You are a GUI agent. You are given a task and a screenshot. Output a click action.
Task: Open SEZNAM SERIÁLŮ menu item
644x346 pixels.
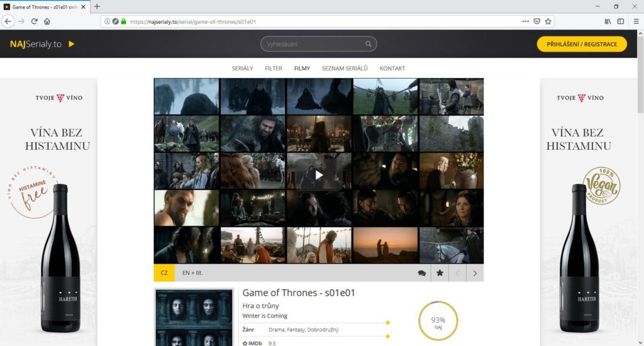coord(345,68)
